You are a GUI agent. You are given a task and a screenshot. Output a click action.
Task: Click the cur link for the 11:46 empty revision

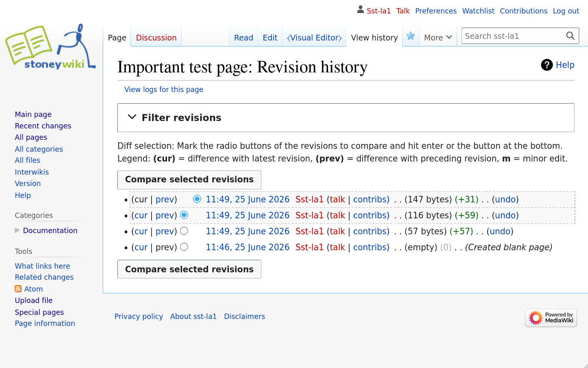click(141, 247)
